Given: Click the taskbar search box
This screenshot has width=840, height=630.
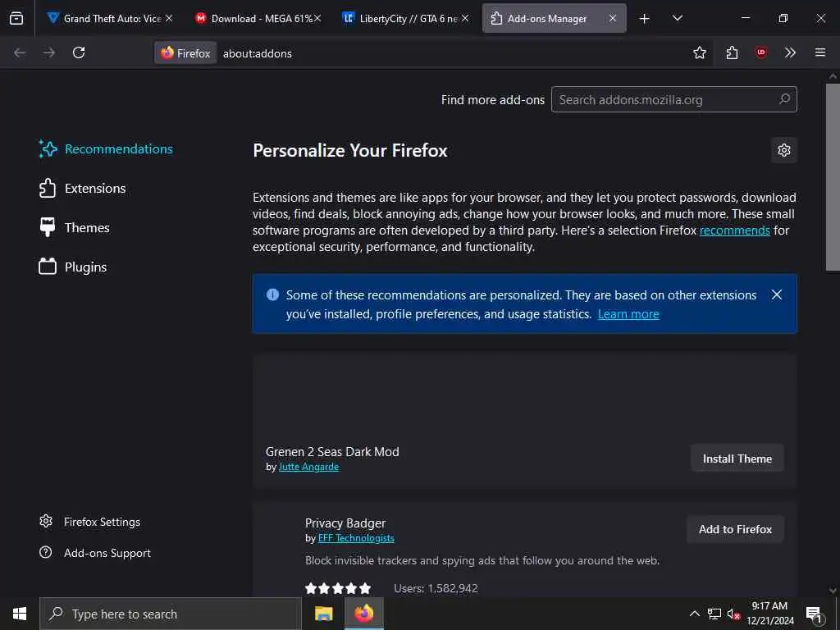Looking at the screenshot, I should point(171,614).
